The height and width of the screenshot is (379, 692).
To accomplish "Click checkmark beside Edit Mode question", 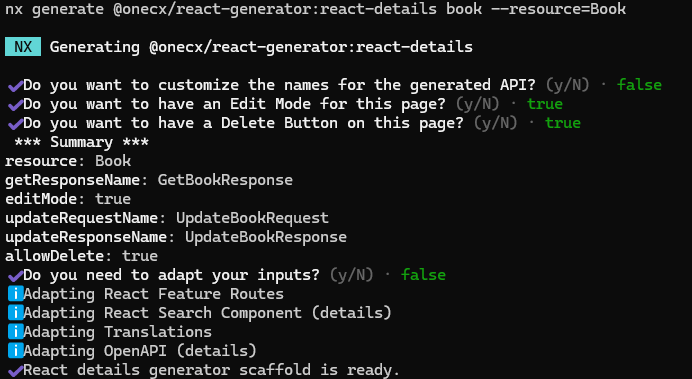I will click(x=15, y=105).
